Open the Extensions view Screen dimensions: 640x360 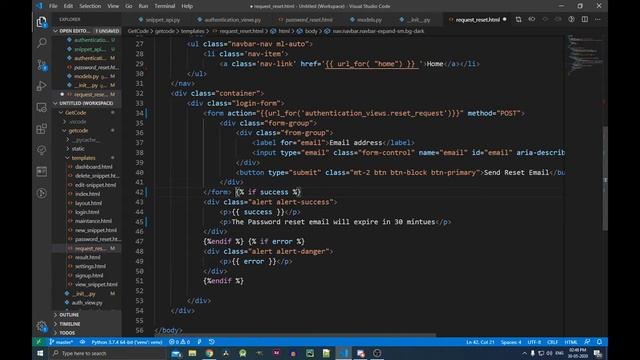[x=42, y=129]
